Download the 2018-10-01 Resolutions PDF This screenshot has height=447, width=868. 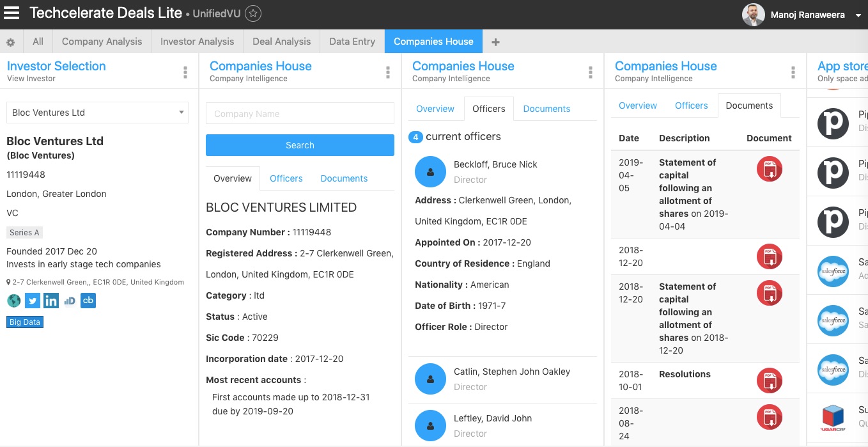coord(769,380)
